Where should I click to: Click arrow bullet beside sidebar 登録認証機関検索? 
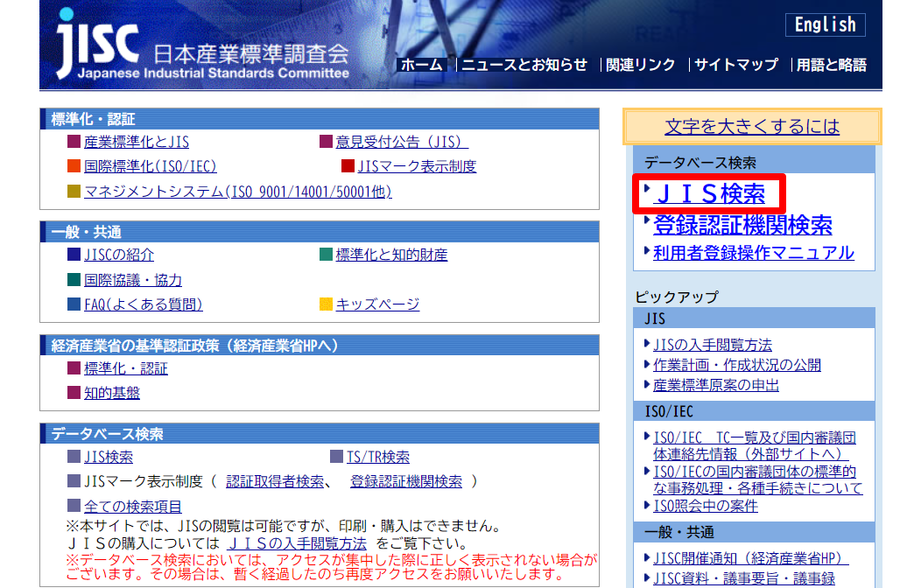pos(646,220)
